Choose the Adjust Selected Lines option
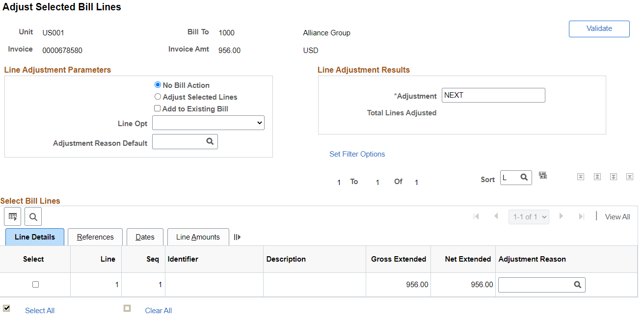Image resolution: width=644 pixels, height=321 pixels. click(158, 97)
